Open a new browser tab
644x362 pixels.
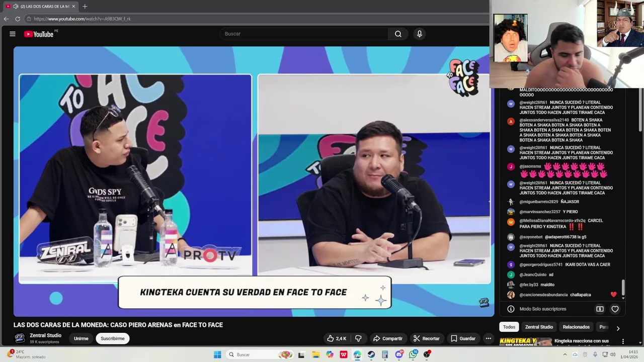coord(85,7)
